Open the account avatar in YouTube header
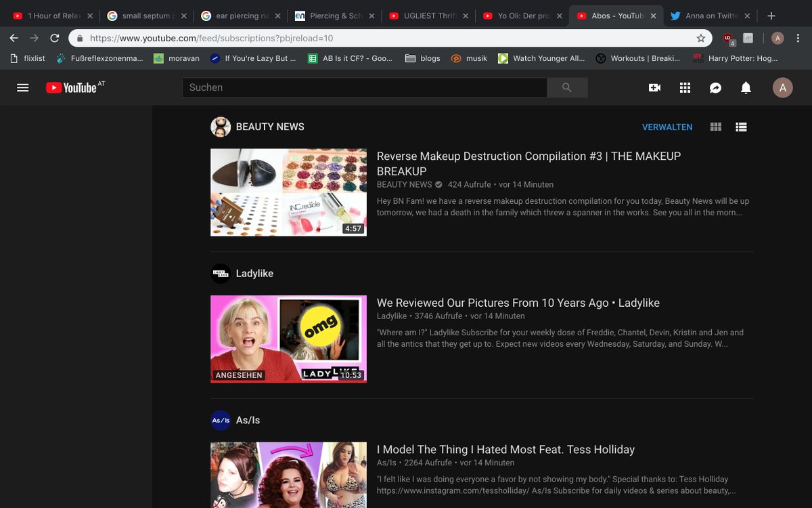Viewport: 812px width, 508px height. tap(783, 87)
